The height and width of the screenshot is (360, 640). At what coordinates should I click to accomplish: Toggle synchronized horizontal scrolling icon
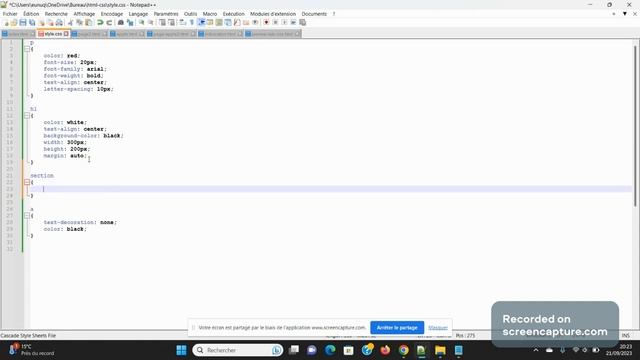pyautogui.click(x=171, y=22)
